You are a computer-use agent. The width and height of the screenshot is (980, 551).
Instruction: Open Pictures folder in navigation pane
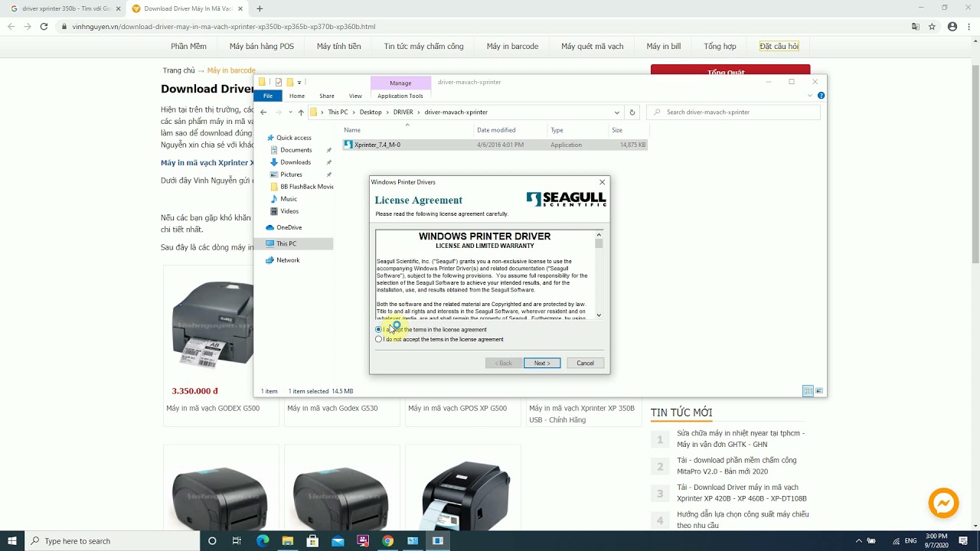coord(291,174)
